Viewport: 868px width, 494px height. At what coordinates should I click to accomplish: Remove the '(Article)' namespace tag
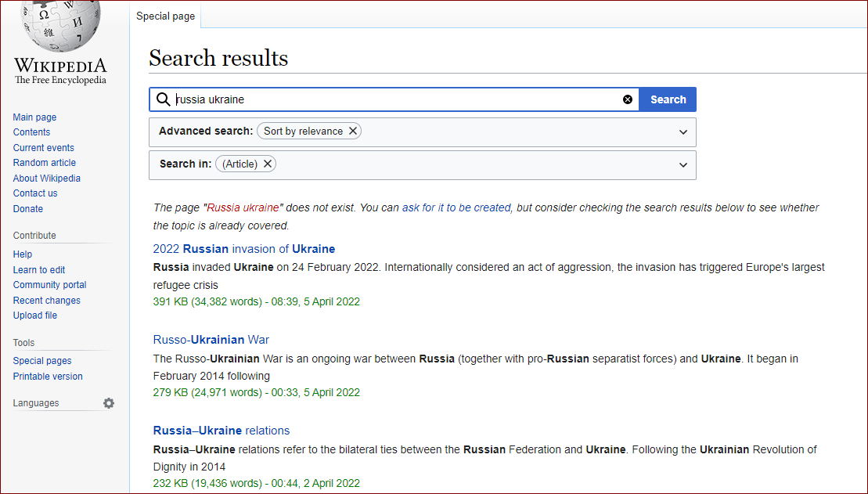[268, 164]
